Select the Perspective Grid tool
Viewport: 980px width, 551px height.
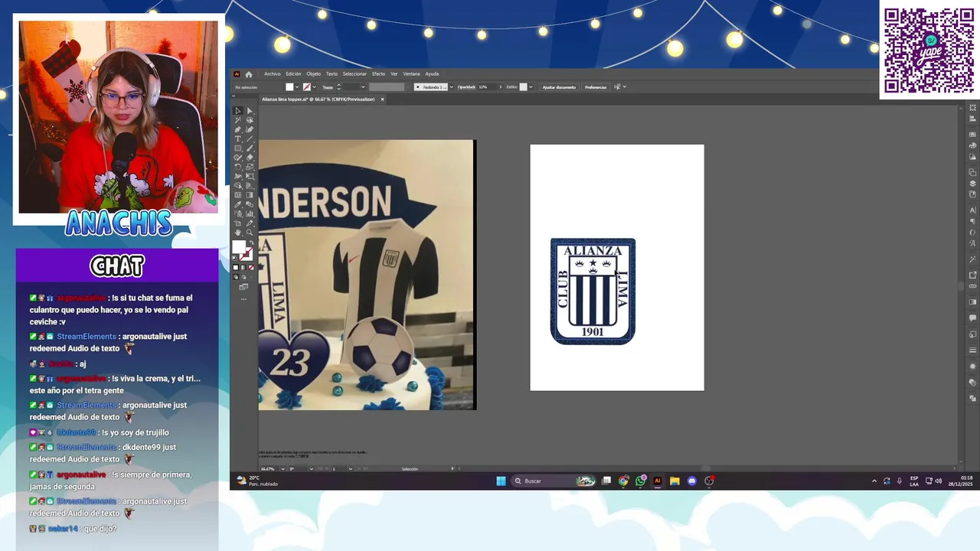pyautogui.click(x=250, y=185)
